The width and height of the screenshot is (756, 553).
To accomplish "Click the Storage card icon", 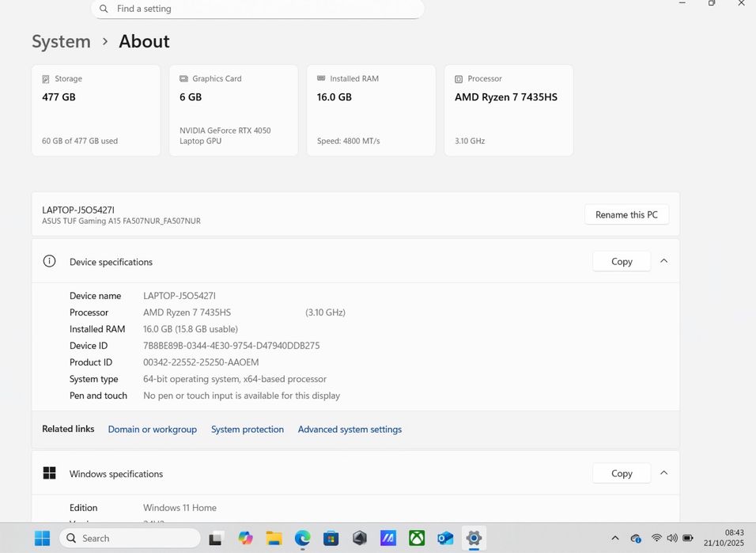I will (46, 78).
